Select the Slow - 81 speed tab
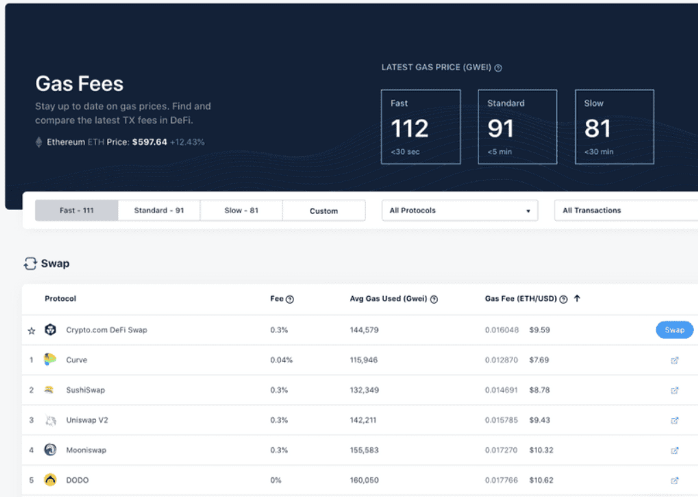The width and height of the screenshot is (698, 497). tap(241, 210)
